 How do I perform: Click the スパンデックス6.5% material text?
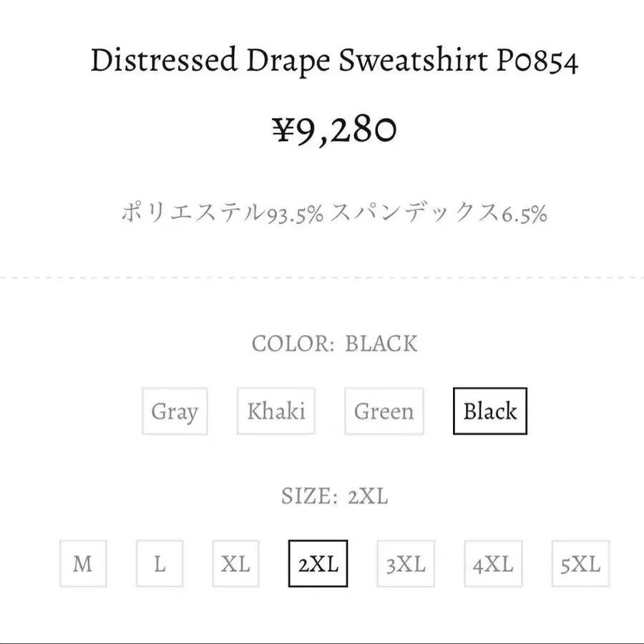tap(439, 213)
